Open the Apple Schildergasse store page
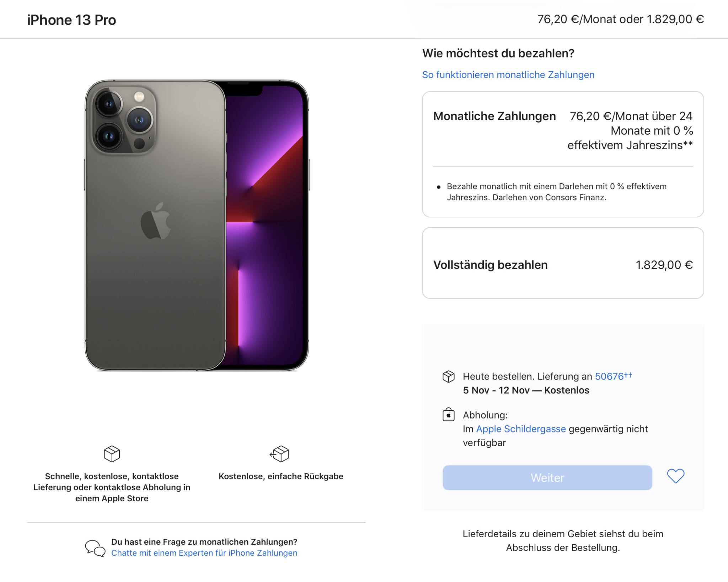This screenshot has width=728, height=582. [x=521, y=429]
